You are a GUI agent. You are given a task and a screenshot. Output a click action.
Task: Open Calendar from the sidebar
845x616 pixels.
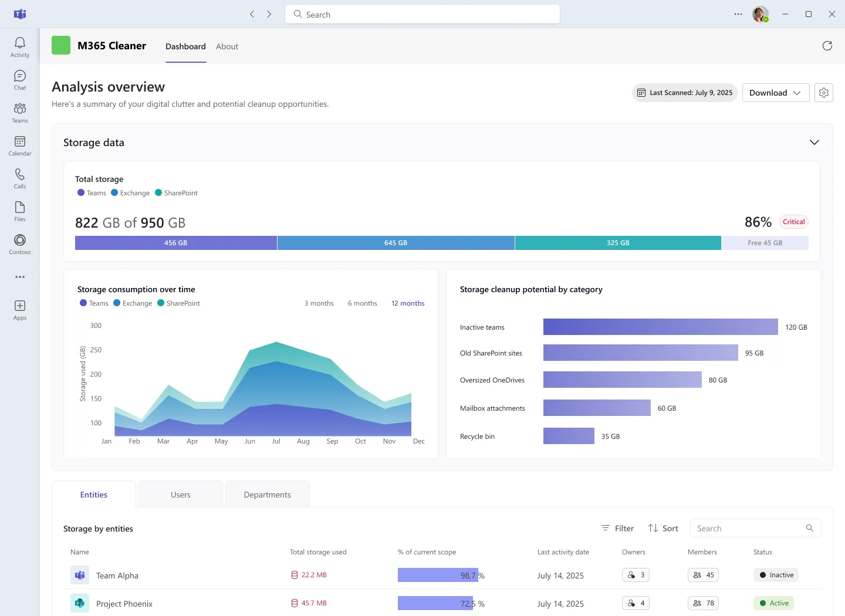(20, 145)
